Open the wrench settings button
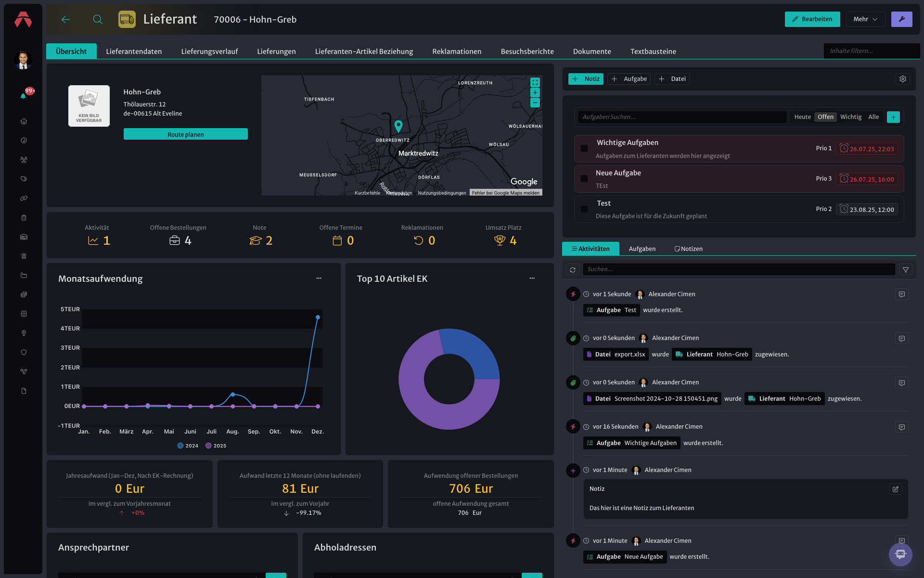The width and height of the screenshot is (924, 578). 901,19
